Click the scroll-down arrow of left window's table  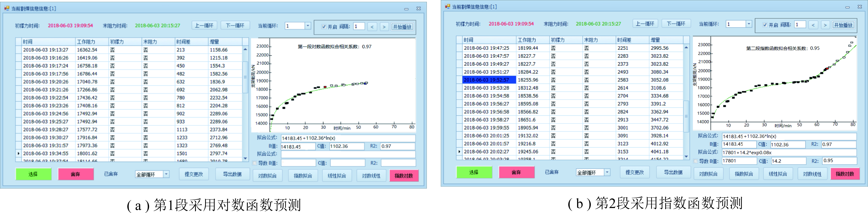click(245, 158)
